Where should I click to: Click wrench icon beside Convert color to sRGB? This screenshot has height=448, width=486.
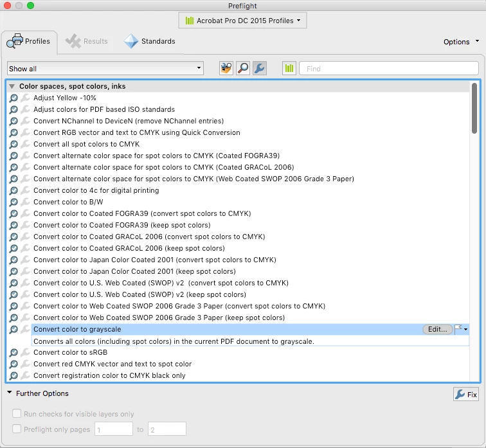[x=25, y=352]
